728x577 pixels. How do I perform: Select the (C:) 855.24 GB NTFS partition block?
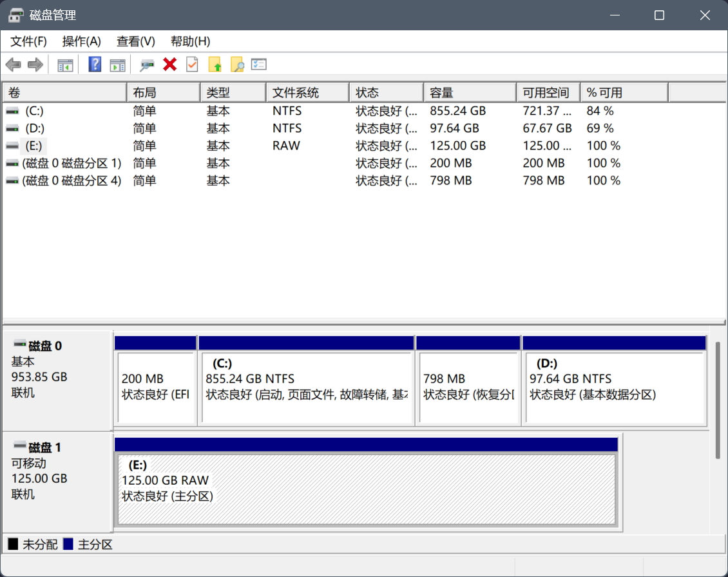tap(305, 387)
